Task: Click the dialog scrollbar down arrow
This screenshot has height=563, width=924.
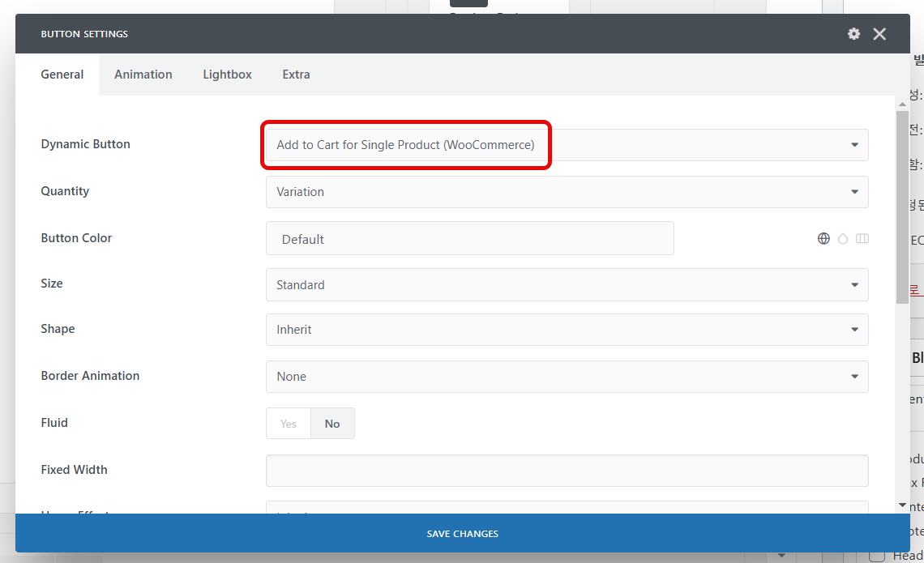Action: click(x=902, y=505)
